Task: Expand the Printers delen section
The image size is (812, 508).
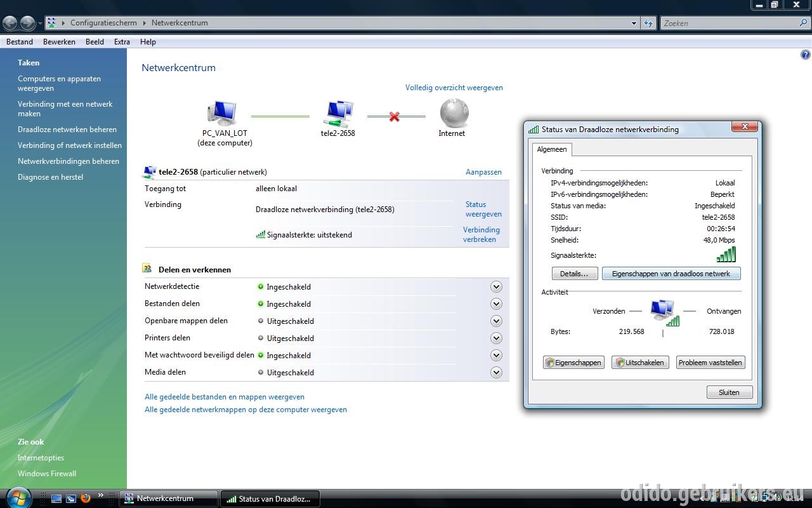Action: pos(496,338)
